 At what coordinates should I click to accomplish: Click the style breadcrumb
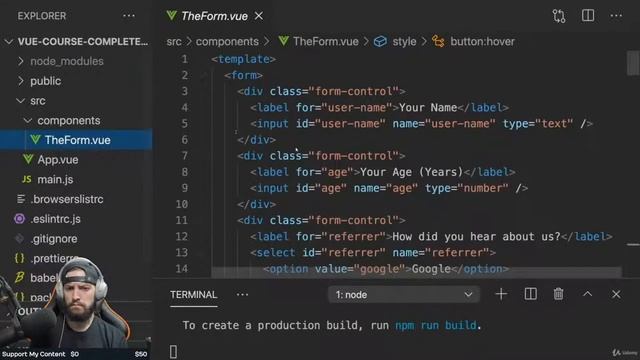pos(404,42)
